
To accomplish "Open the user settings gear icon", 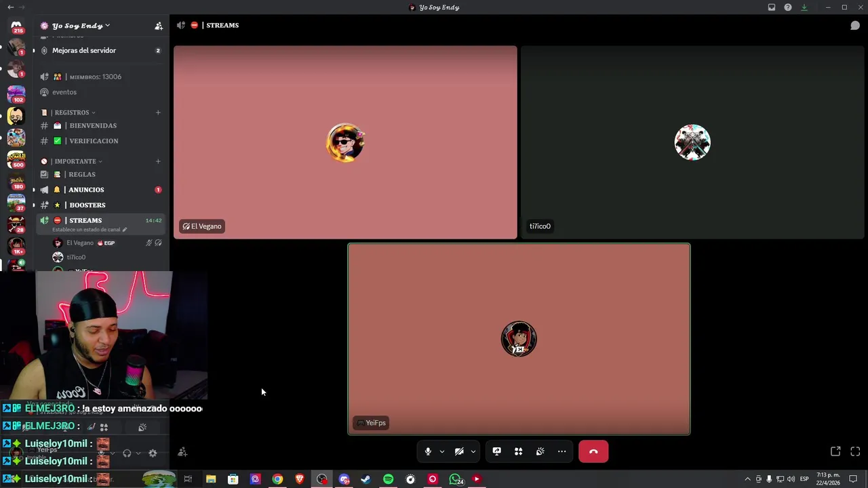I will click(x=153, y=453).
